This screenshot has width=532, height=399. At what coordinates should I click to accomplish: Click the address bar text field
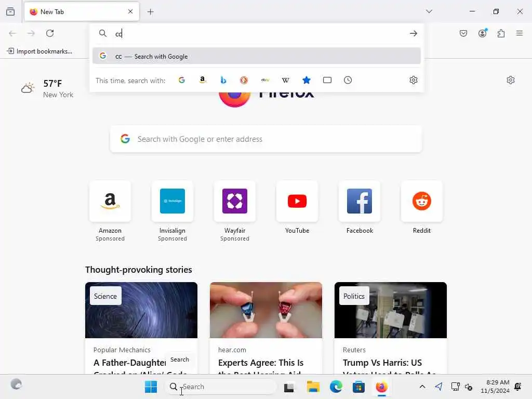258,33
